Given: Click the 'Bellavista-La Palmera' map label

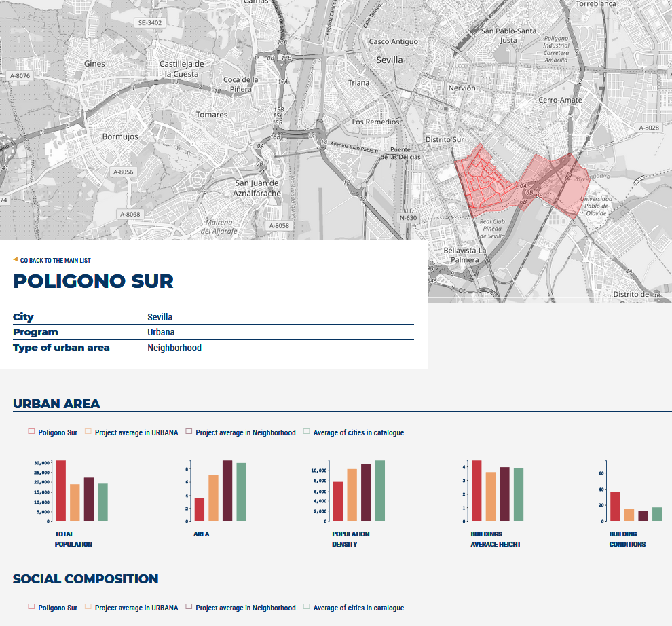Looking at the screenshot, I should point(464,255).
